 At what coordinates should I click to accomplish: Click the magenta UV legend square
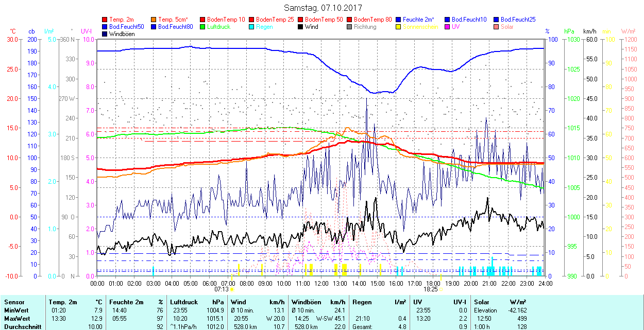click(x=448, y=27)
